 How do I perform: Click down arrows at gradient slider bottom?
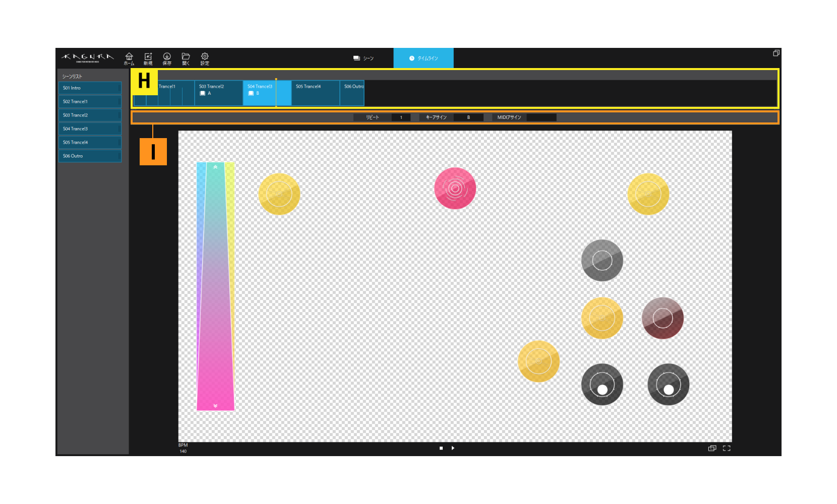pos(215,406)
